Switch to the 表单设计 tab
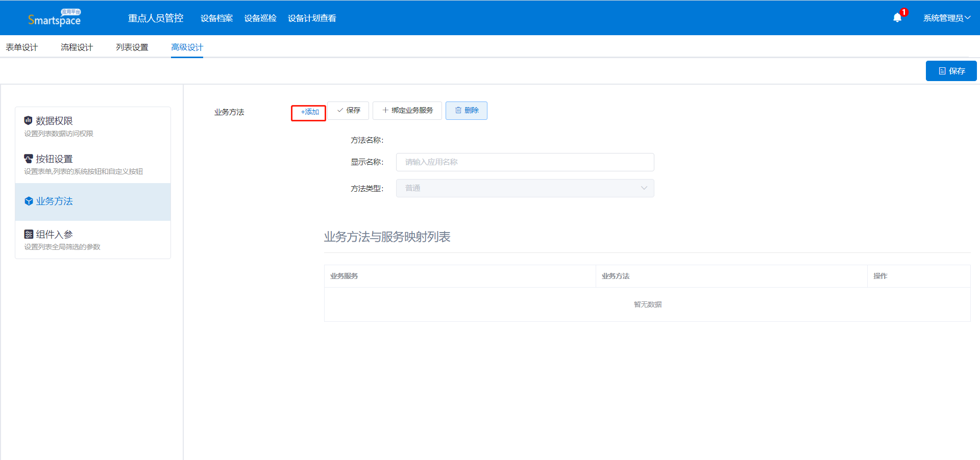 (22, 47)
